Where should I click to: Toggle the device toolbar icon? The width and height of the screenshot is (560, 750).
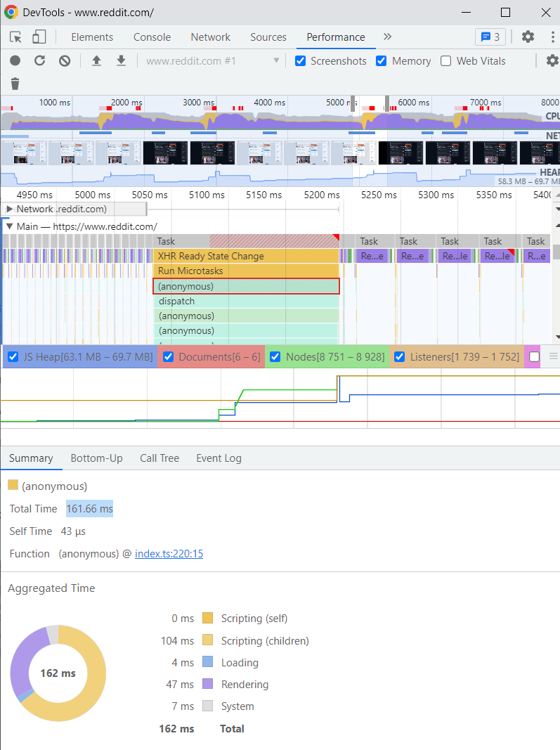click(39, 37)
